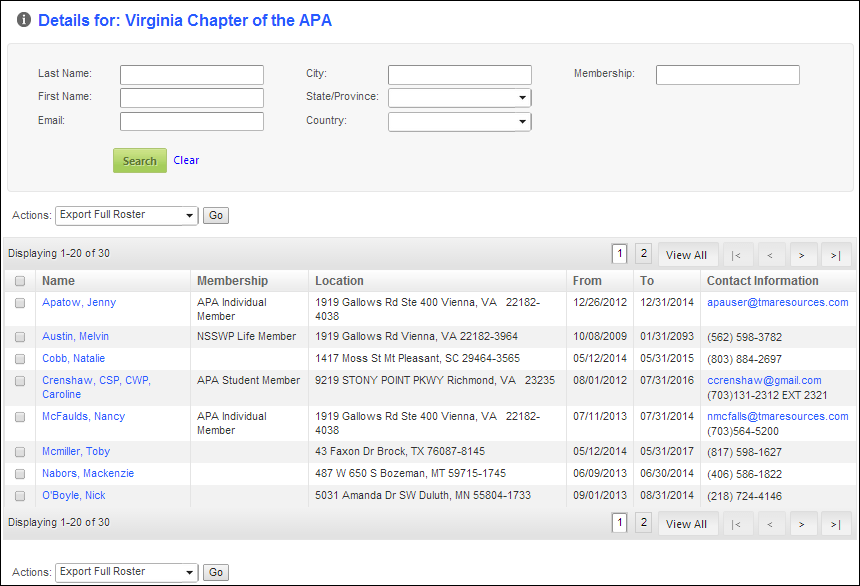Click into the City field
Viewport: 860px width, 586px height.
coord(460,75)
